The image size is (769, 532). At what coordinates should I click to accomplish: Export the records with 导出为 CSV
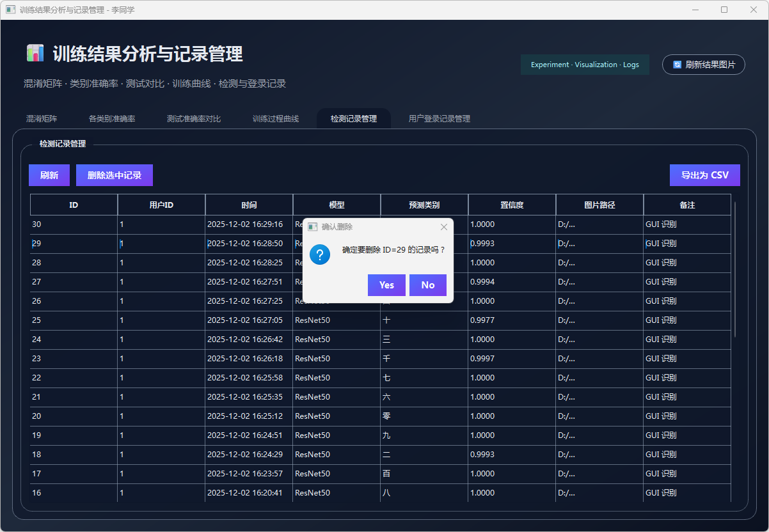[704, 175]
